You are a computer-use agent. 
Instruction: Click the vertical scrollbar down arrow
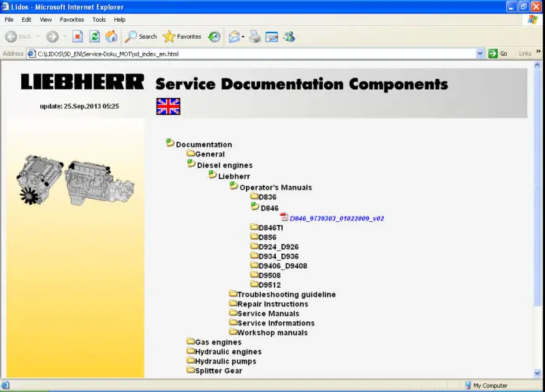[x=538, y=374]
